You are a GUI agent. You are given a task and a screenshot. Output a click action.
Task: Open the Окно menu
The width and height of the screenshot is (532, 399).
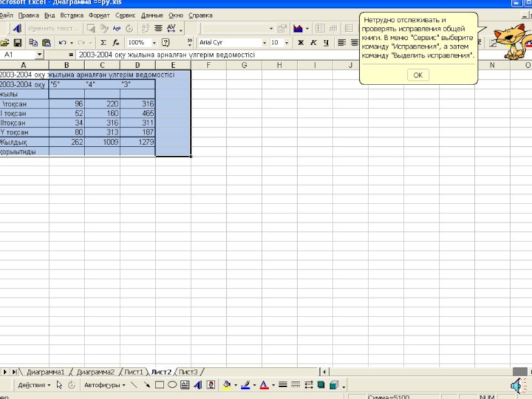[x=176, y=15]
